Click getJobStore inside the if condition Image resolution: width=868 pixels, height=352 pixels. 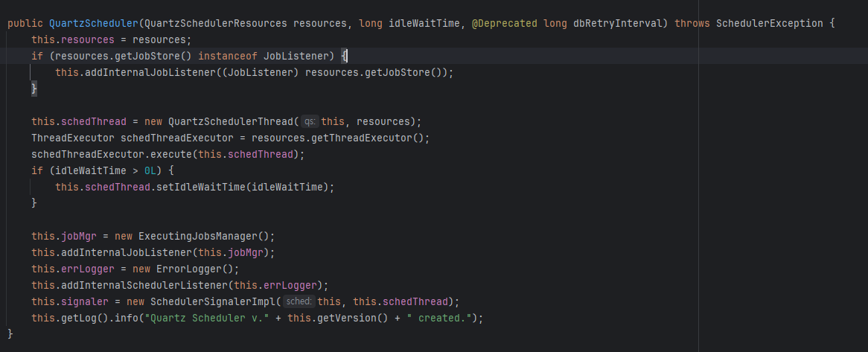147,56
